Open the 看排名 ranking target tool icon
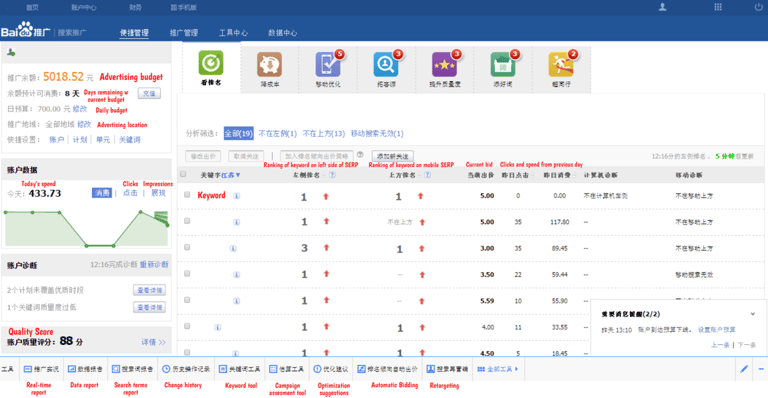The height and width of the screenshot is (398, 768). (211, 63)
